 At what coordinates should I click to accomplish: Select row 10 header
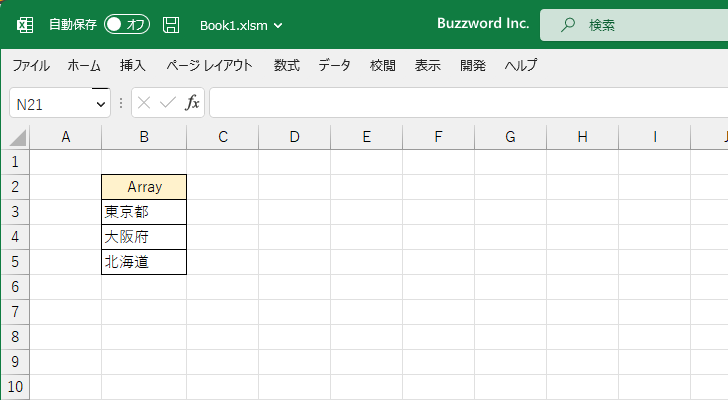(x=15, y=387)
